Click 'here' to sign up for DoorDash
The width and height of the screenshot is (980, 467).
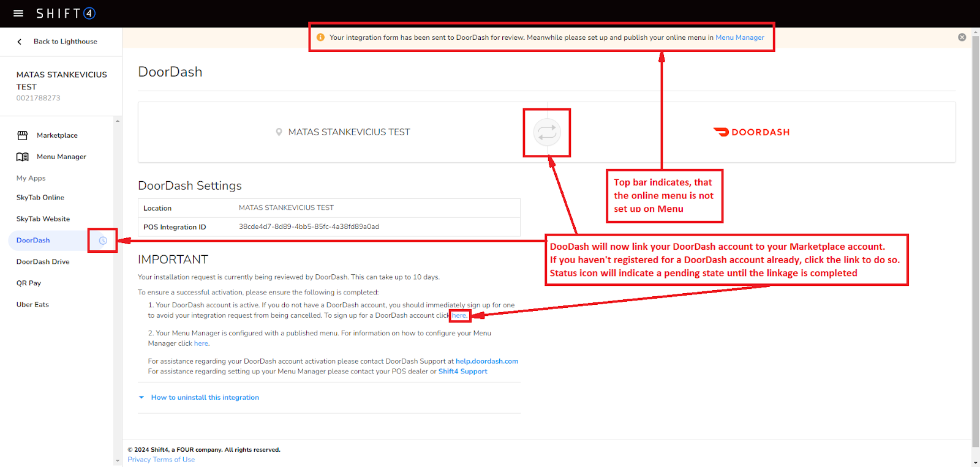459,316
